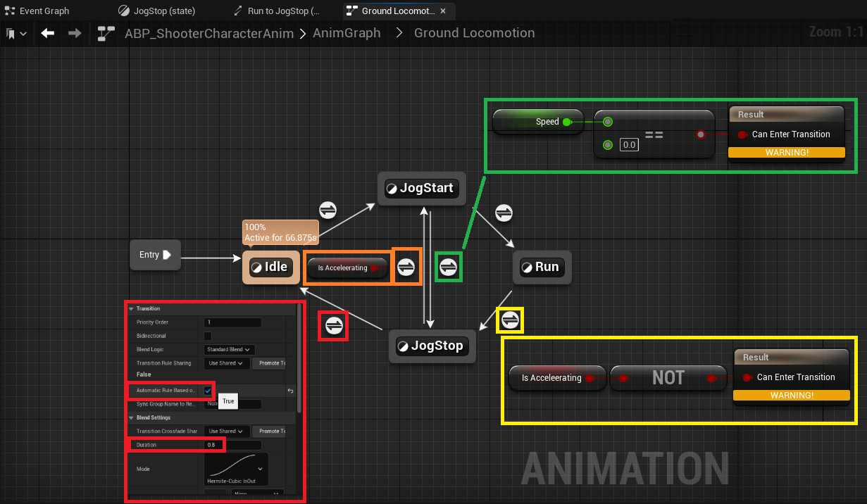Screen dimensions: 867x504
Task: Click the transition icon from JogStart to Run
Action: point(504,212)
